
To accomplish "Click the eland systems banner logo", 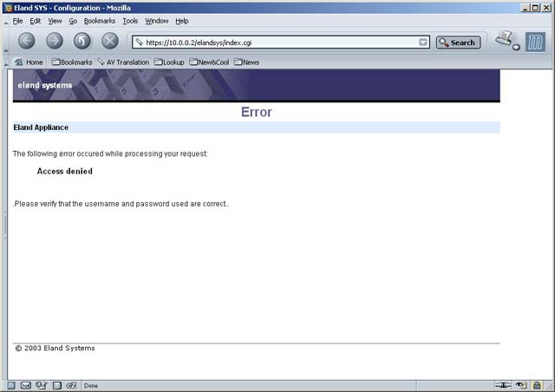I will (45, 85).
